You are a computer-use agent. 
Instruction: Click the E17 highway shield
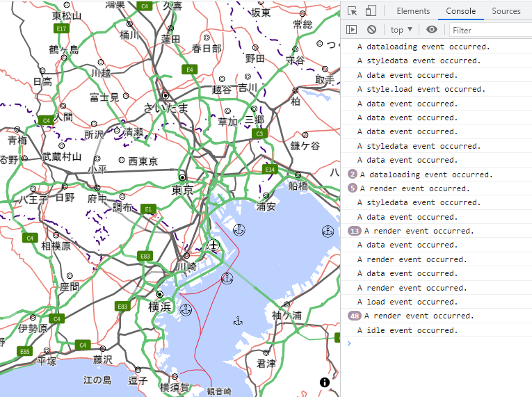tap(61, 29)
